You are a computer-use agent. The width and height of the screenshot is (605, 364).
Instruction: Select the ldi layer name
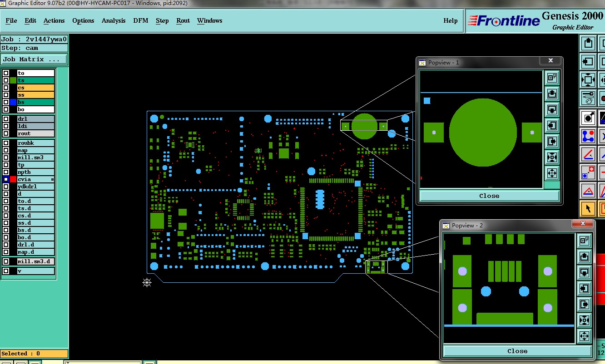click(x=36, y=126)
